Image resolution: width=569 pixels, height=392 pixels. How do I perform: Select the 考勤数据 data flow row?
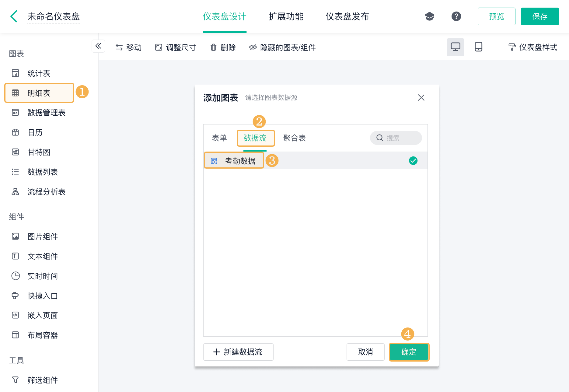pyautogui.click(x=315, y=160)
